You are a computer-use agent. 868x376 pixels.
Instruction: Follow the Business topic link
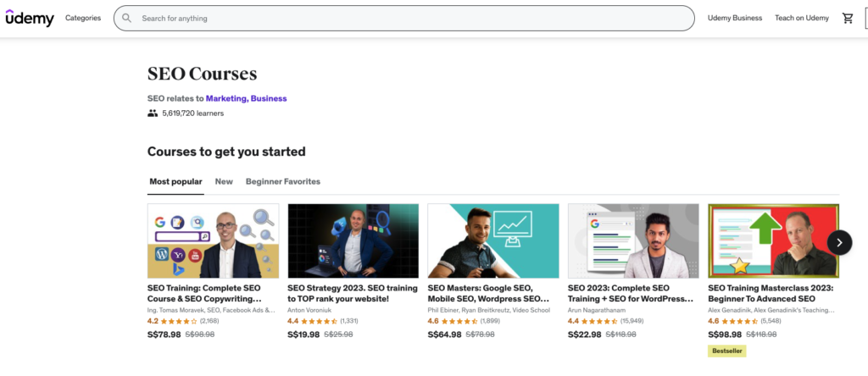pyautogui.click(x=269, y=98)
